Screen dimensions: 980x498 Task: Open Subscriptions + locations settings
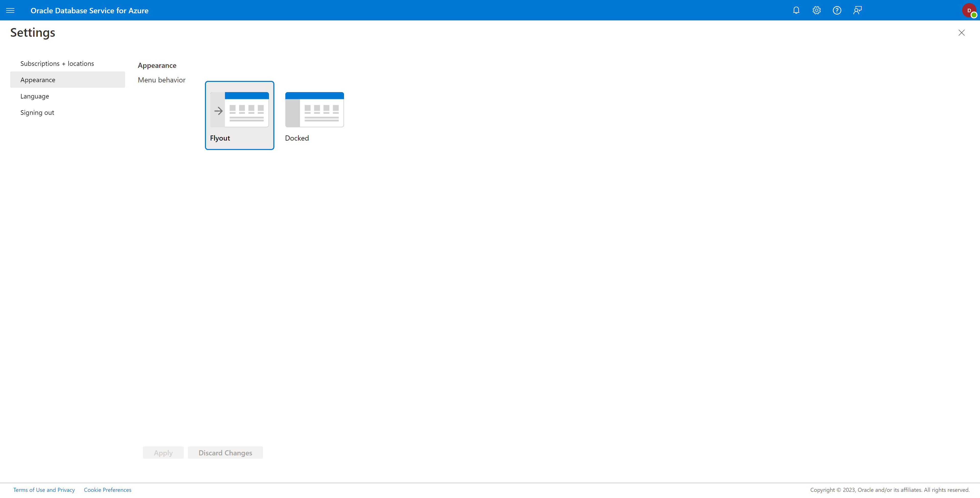pyautogui.click(x=57, y=63)
